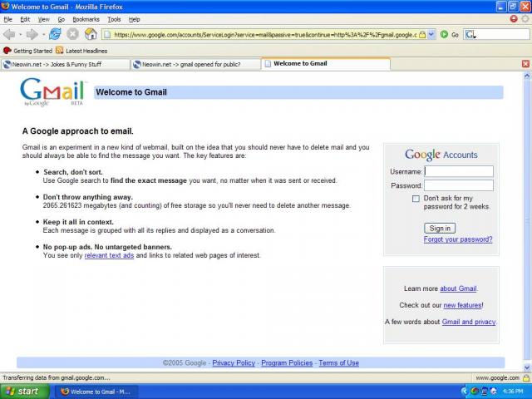This screenshot has height=399, width=532.
Task: Open the Edit menu
Action: 25,19
